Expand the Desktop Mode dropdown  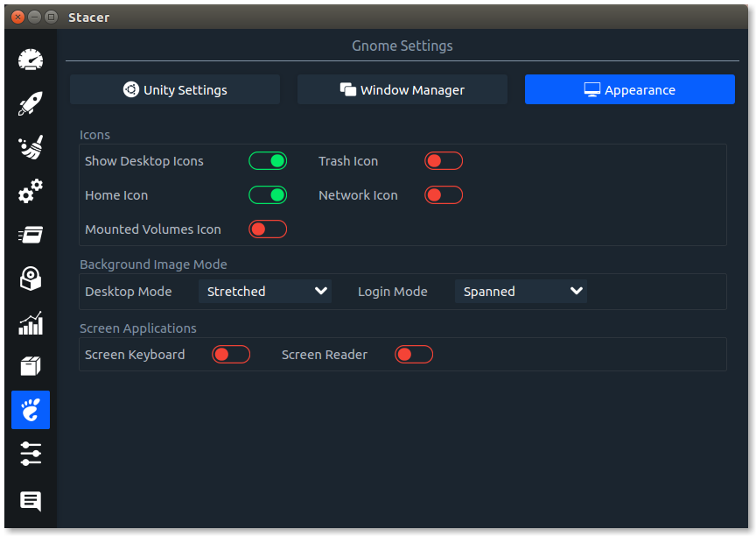tap(265, 292)
